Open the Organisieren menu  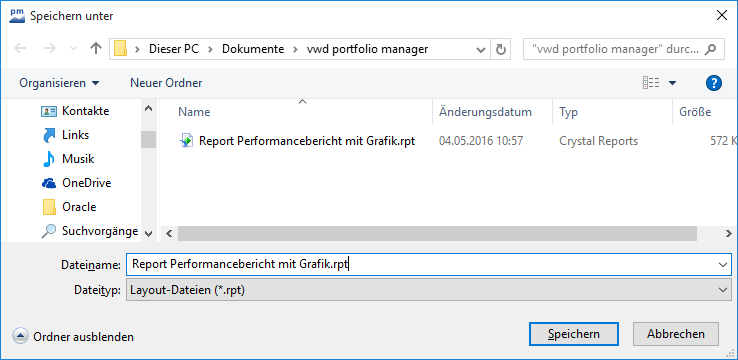(59, 83)
